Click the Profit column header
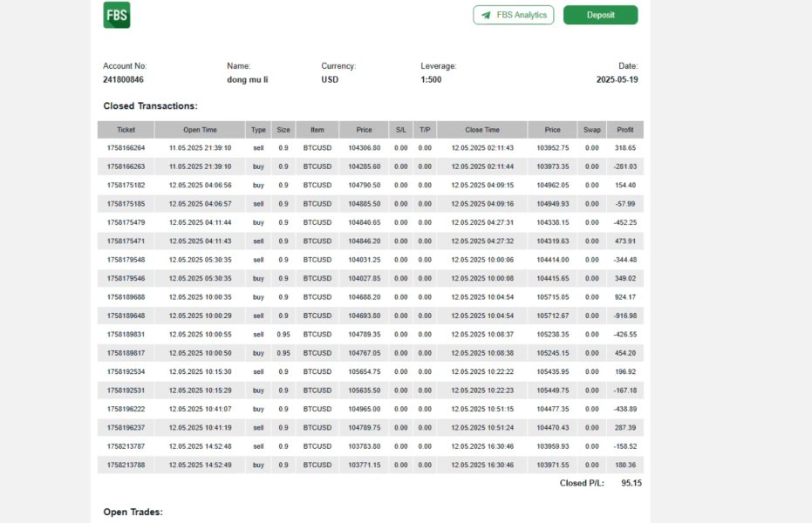Viewport: 812px width, 523px height. pos(625,130)
